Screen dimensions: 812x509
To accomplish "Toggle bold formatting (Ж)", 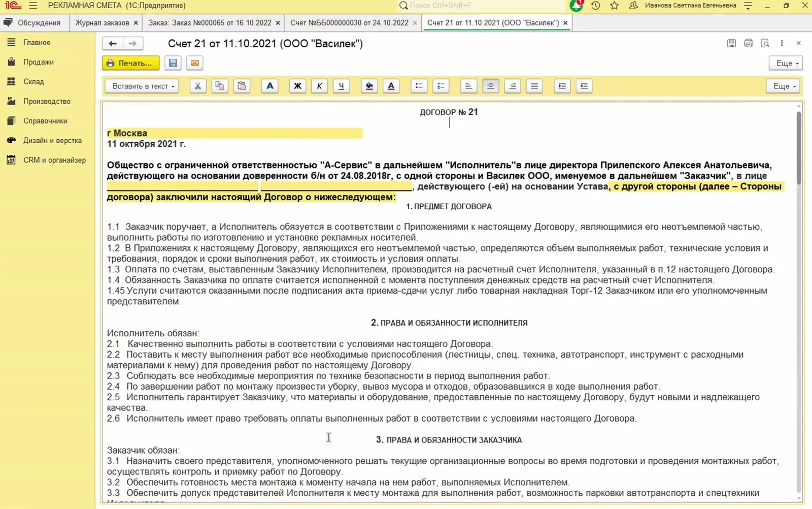I will 297,86.
